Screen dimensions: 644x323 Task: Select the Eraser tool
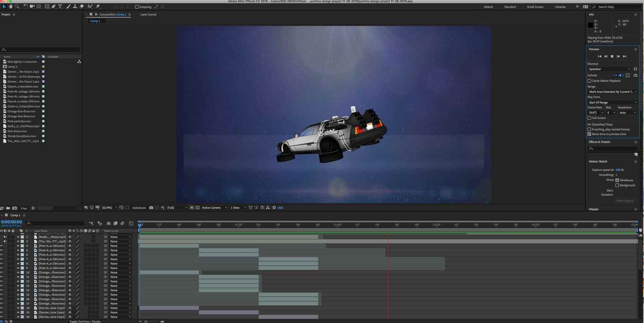[81, 7]
